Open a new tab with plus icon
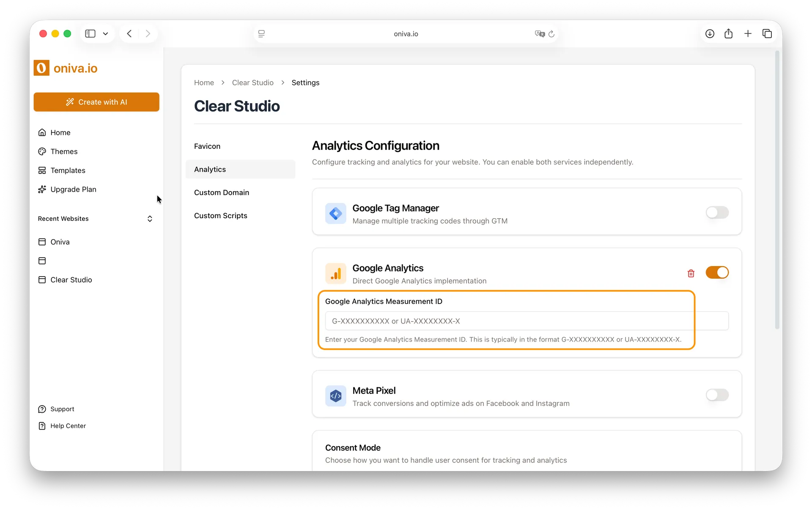Viewport: 812px width, 510px height. tap(748, 33)
